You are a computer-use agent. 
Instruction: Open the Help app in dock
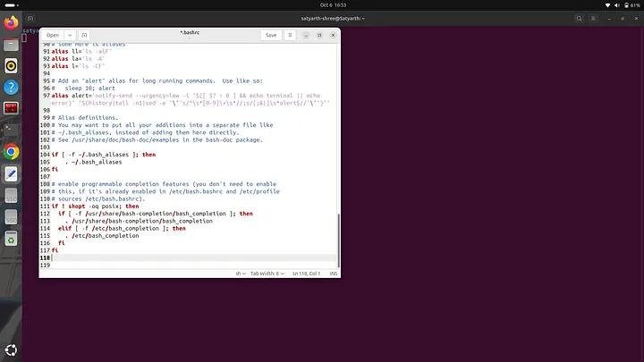pyautogui.click(x=11, y=87)
